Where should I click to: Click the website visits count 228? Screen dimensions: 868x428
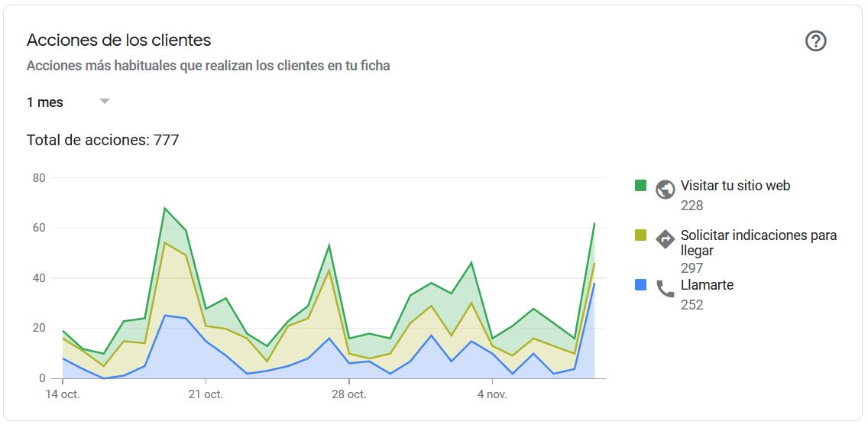691,206
